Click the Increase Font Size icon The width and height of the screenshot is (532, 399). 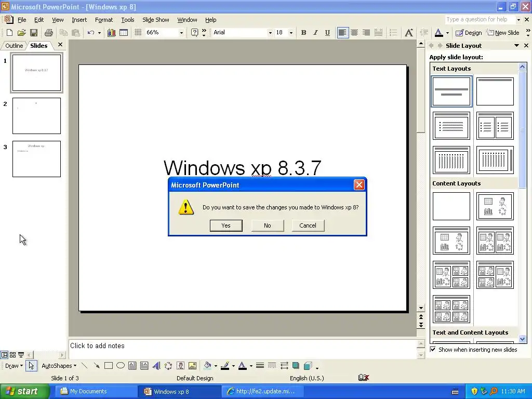409,33
